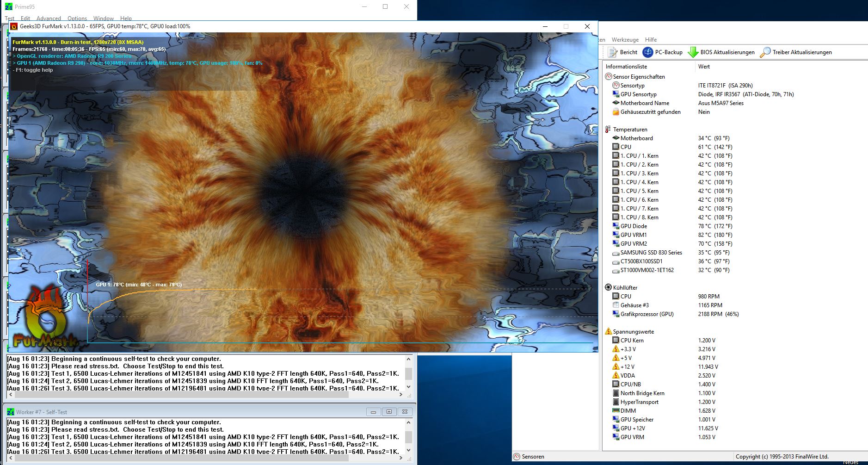Click the SAMSUNG SSD 830 Series drive icon

click(x=616, y=253)
